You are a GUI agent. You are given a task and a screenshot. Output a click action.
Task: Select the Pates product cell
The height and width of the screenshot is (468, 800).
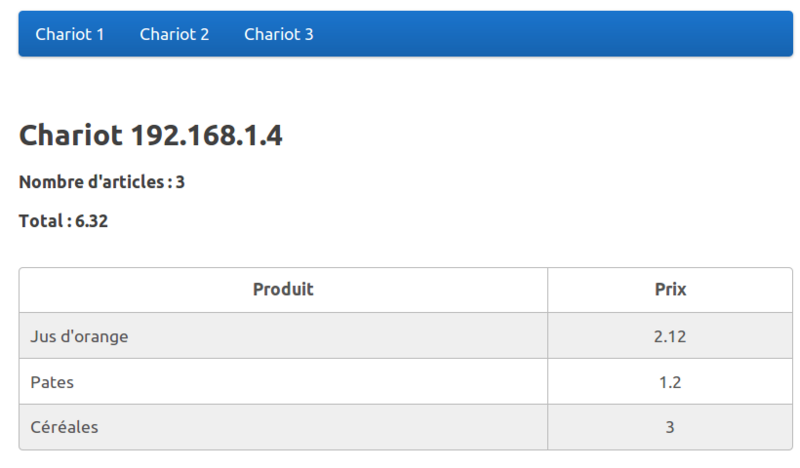[x=52, y=382]
